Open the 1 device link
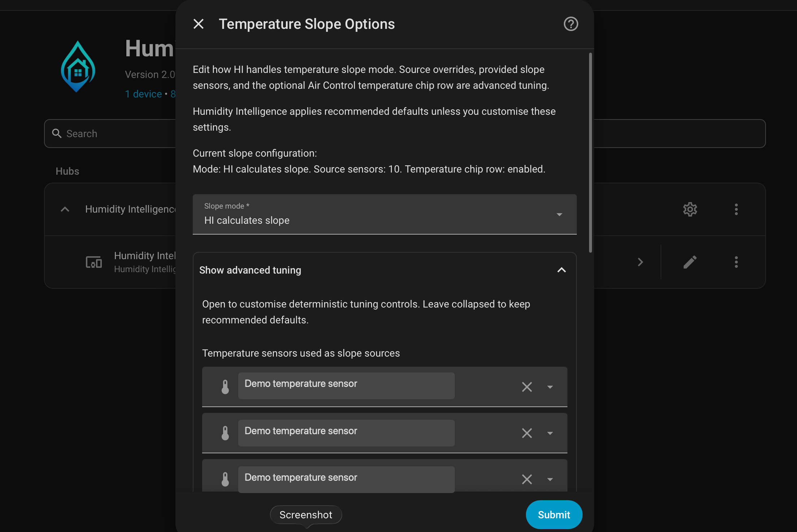 [143, 94]
